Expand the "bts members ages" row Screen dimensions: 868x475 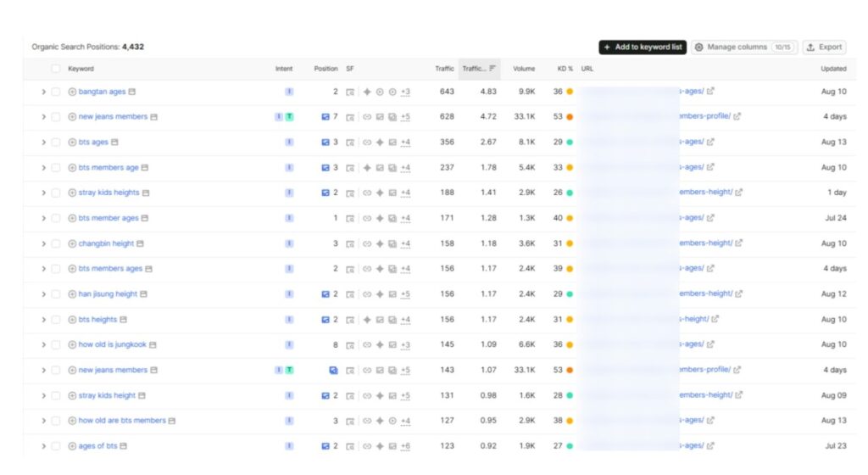(44, 269)
